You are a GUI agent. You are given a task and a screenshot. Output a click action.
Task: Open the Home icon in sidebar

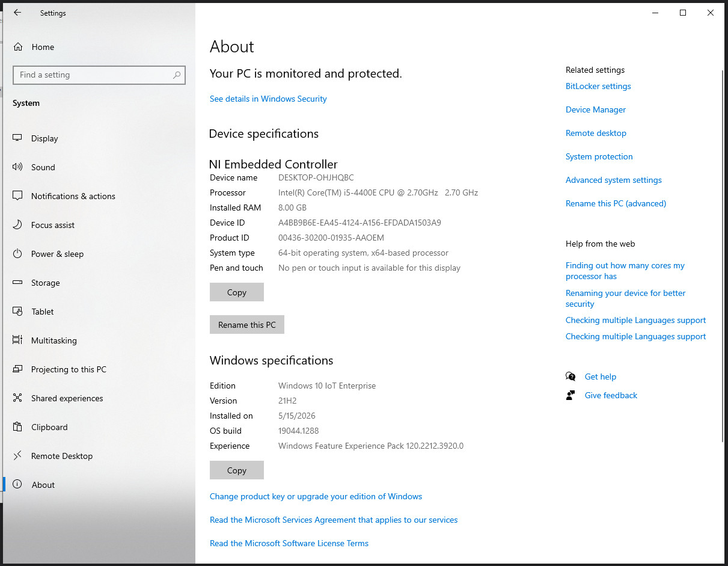point(18,47)
